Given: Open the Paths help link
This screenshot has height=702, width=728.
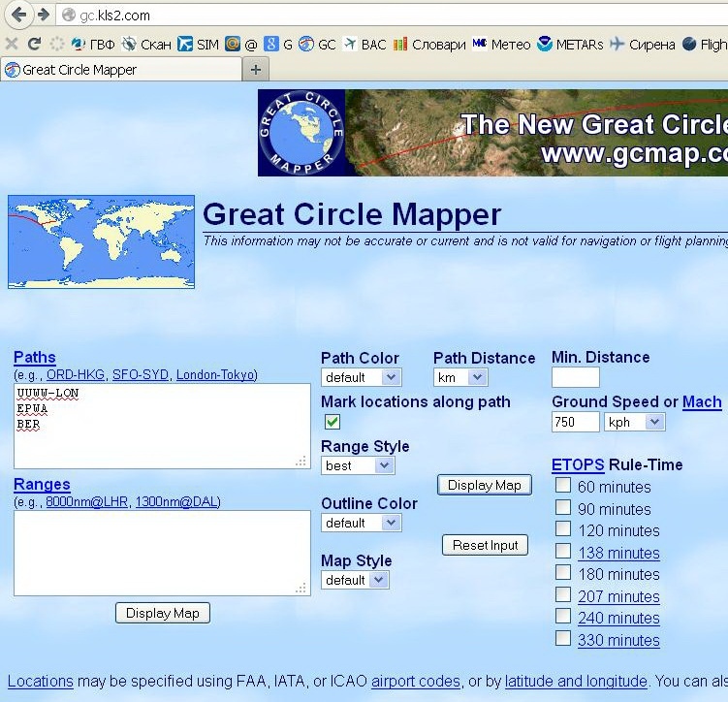Looking at the screenshot, I should 35,357.
